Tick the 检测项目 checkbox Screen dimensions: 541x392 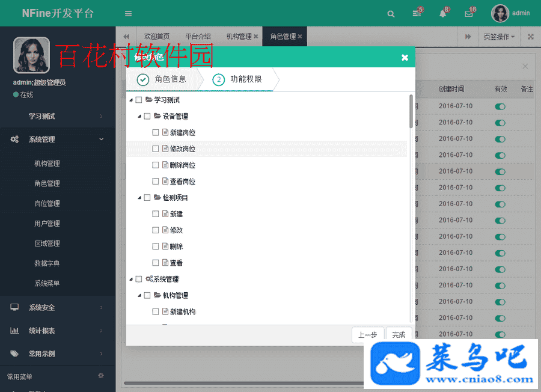click(147, 197)
